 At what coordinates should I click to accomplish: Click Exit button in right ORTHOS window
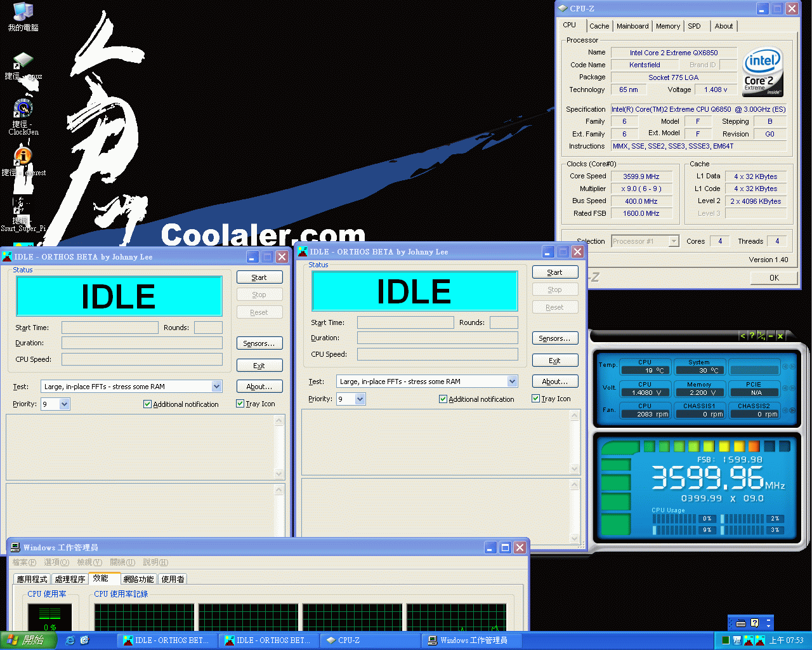pos(555,361)
